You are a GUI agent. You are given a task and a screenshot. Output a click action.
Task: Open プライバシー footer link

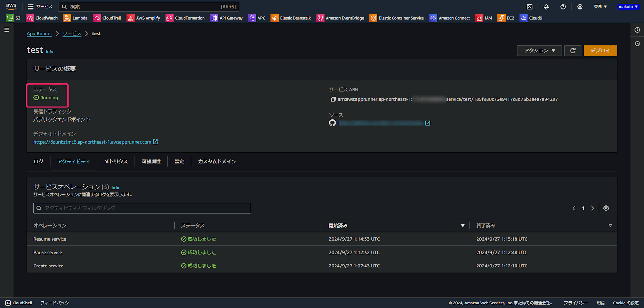[576, 303]
